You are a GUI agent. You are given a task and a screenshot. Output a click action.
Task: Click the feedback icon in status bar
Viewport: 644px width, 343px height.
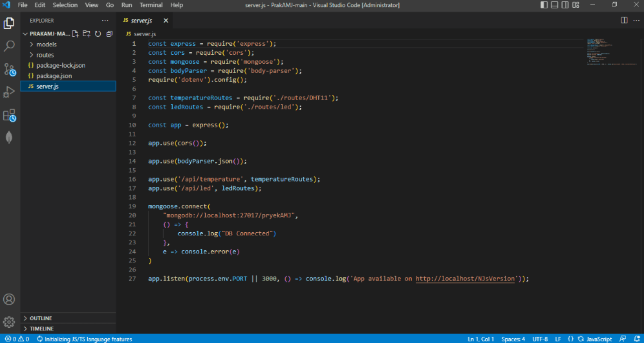[623, 339]
